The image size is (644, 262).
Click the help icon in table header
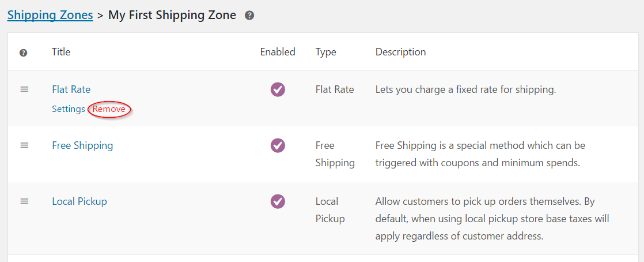click(24, 53)
